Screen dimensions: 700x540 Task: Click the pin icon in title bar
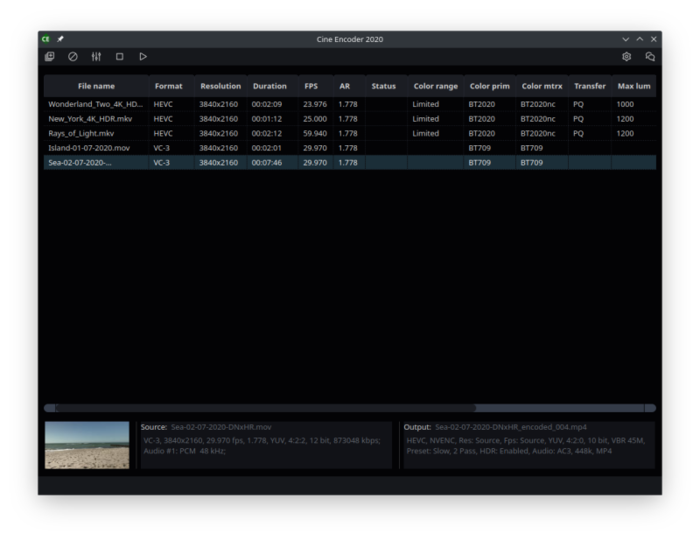pyautogui.click(x=61, y=39)
